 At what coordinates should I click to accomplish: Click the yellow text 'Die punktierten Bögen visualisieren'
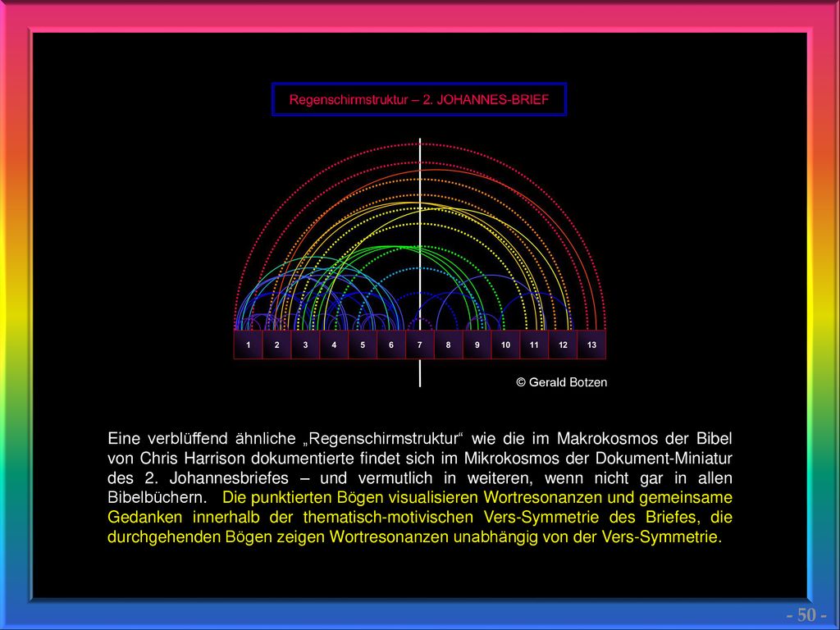click(x=350, y=498)
